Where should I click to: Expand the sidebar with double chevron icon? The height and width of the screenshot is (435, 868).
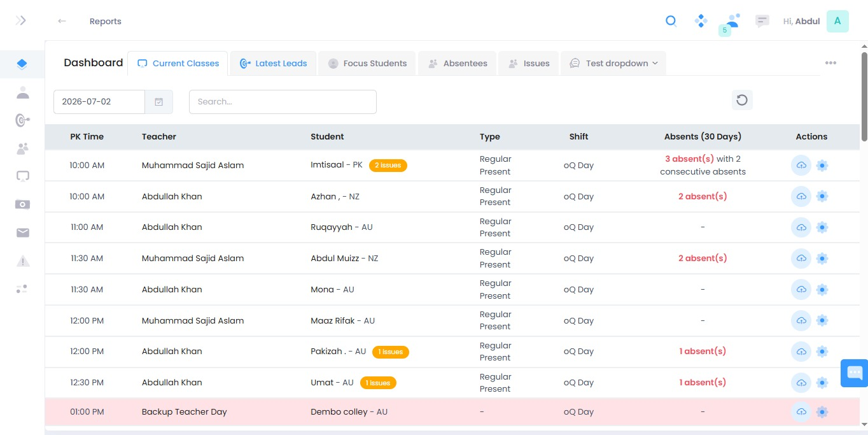point(21,20)
